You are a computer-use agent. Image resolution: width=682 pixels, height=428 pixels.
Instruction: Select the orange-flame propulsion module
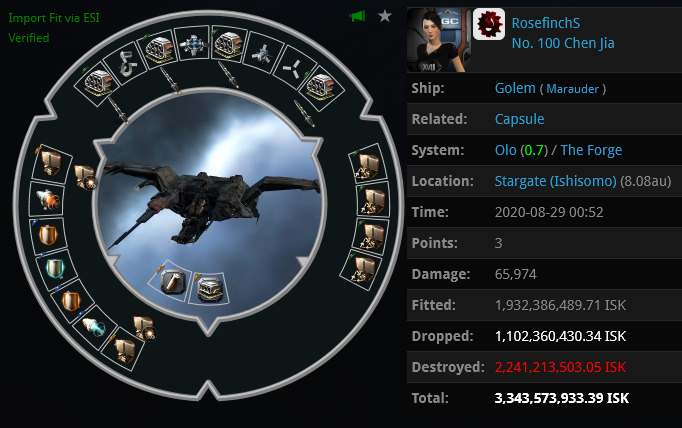click(47, 200)
